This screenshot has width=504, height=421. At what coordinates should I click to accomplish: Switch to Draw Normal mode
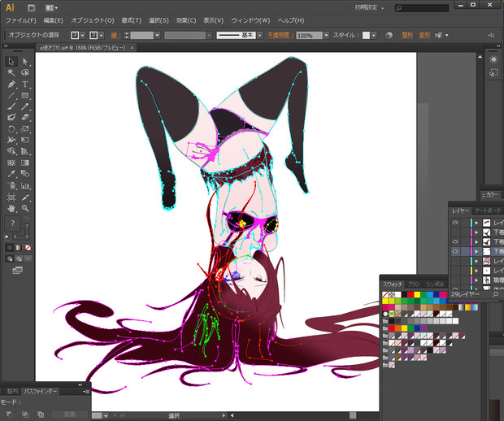[x=10, y=258]
